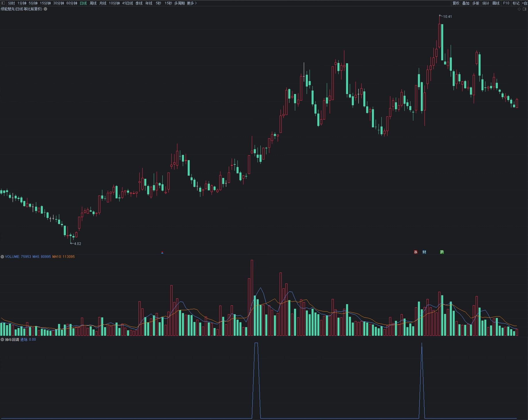
Task: Select the 15分钟 period
Action: point(45,3)
